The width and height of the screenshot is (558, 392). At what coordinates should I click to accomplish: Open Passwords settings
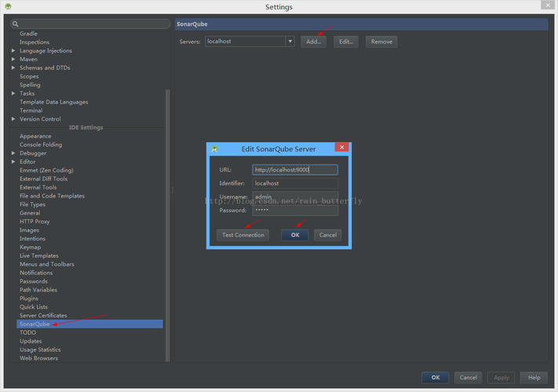click(x=34, y=281)
